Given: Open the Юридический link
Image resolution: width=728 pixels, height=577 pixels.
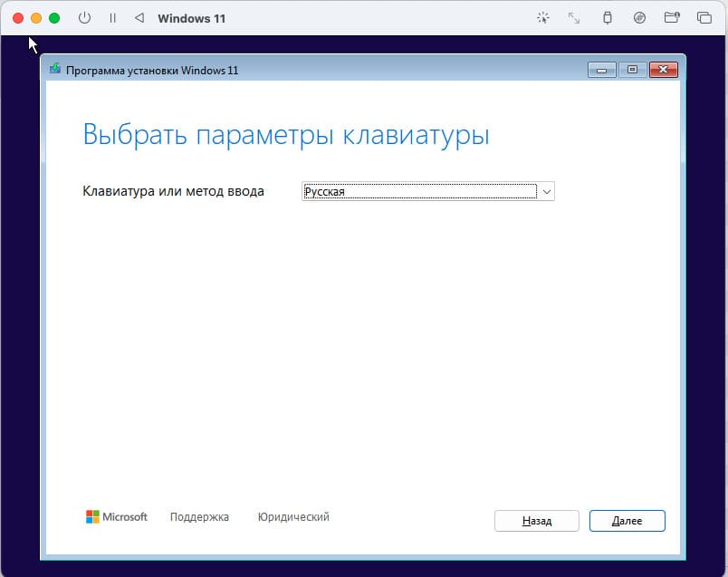Looking at the screenshot, I should [293, 517].
